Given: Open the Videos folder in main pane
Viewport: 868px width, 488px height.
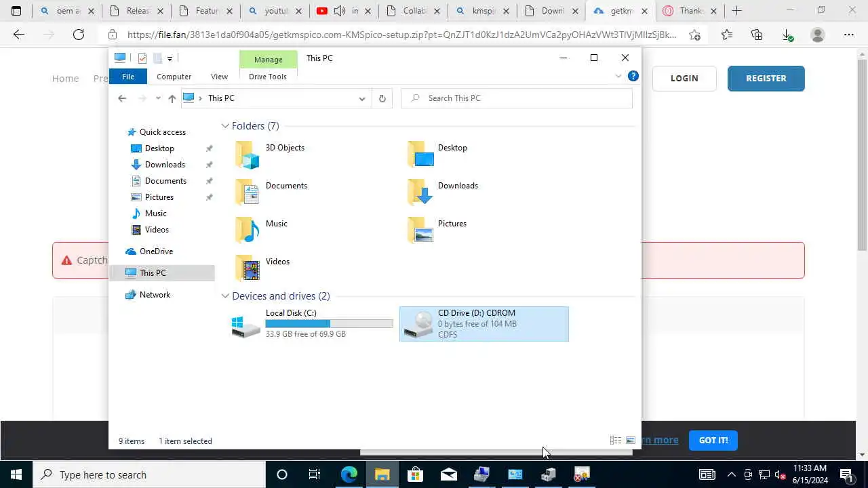Looking at the screenshot, I should pos(248,268).
